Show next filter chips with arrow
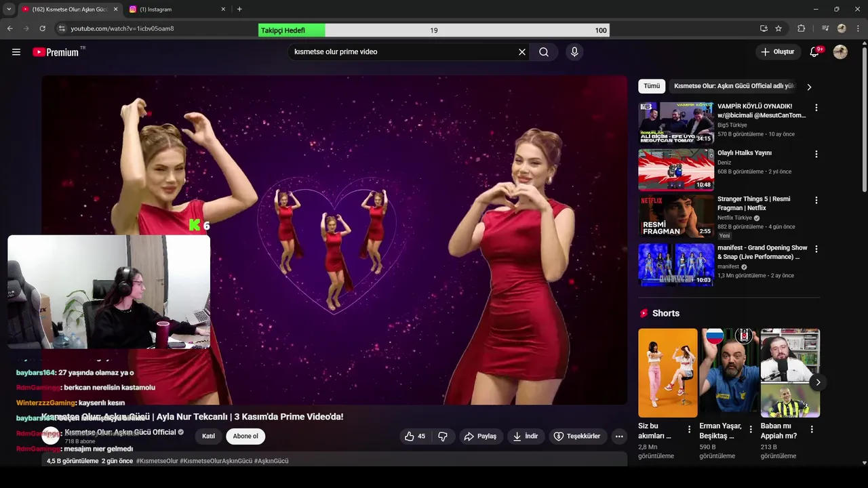This screenshot has width=868, height=488. point(808,87)
